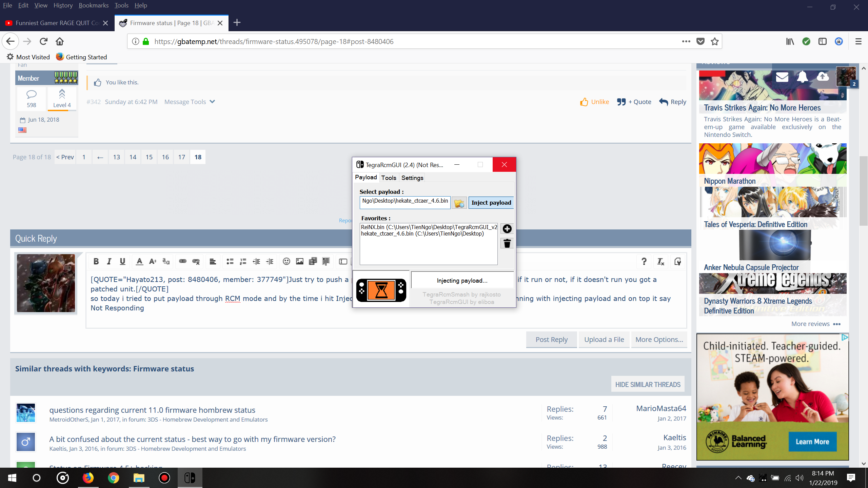868x488 pixels.
Task: Switch editor to BB code mode
Action: click(678, 261)
